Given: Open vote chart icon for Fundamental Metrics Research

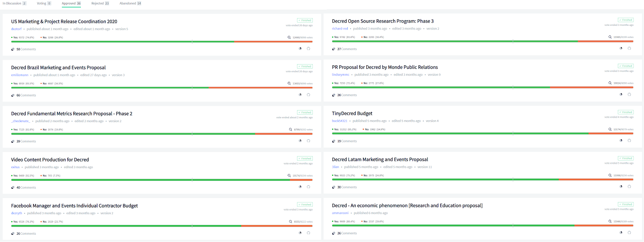Looking at the screenshot, I should 300,141.
